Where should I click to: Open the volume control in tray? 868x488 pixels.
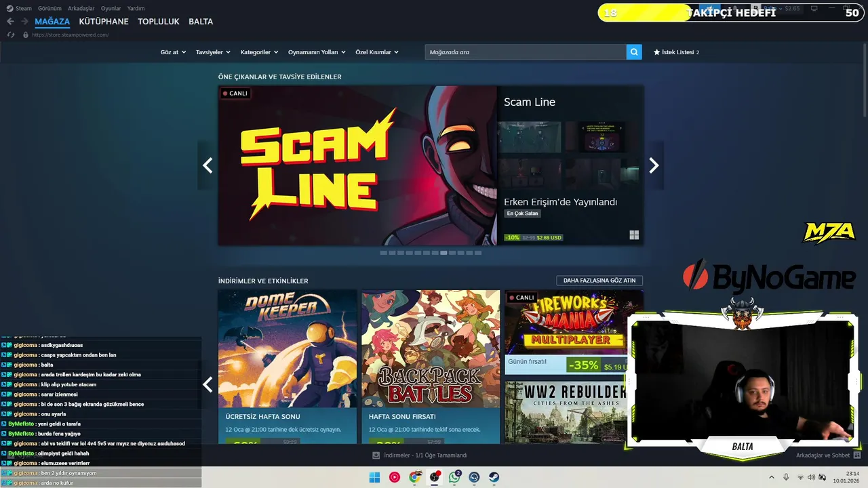tap(811, 477)
